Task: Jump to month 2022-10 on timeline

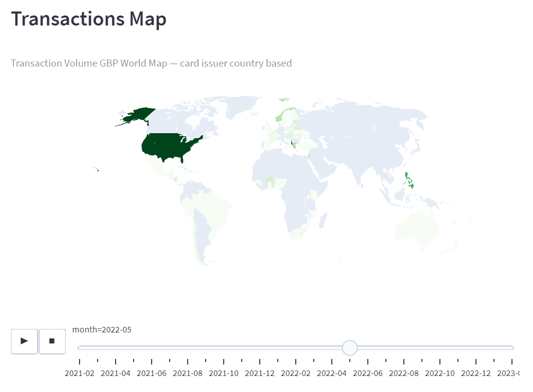Action: 440,373
